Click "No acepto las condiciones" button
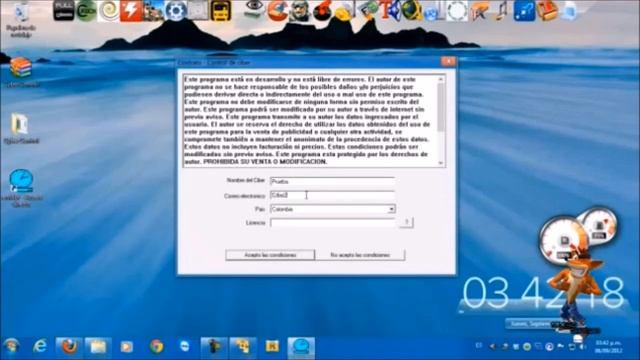Viewport: 640px width, 360px height. click(360, 255)
